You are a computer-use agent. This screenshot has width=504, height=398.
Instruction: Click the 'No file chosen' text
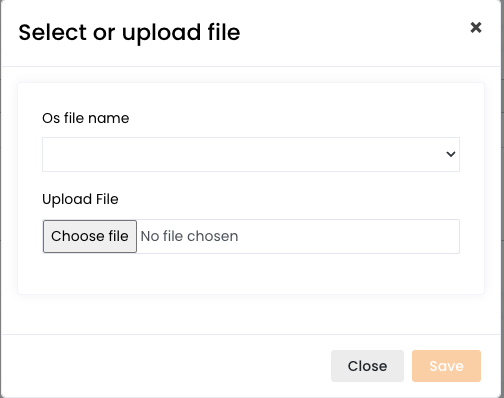click(189, 236)
